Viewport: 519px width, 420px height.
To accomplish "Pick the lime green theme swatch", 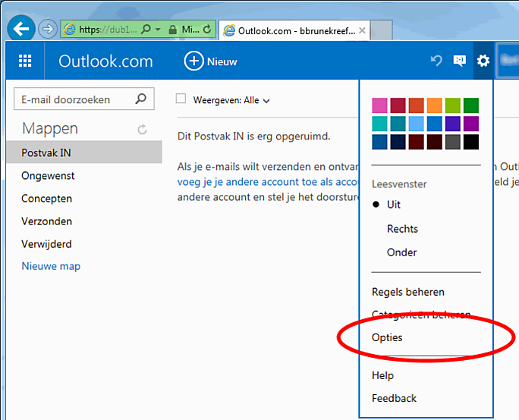I will (x=453, y=105).
